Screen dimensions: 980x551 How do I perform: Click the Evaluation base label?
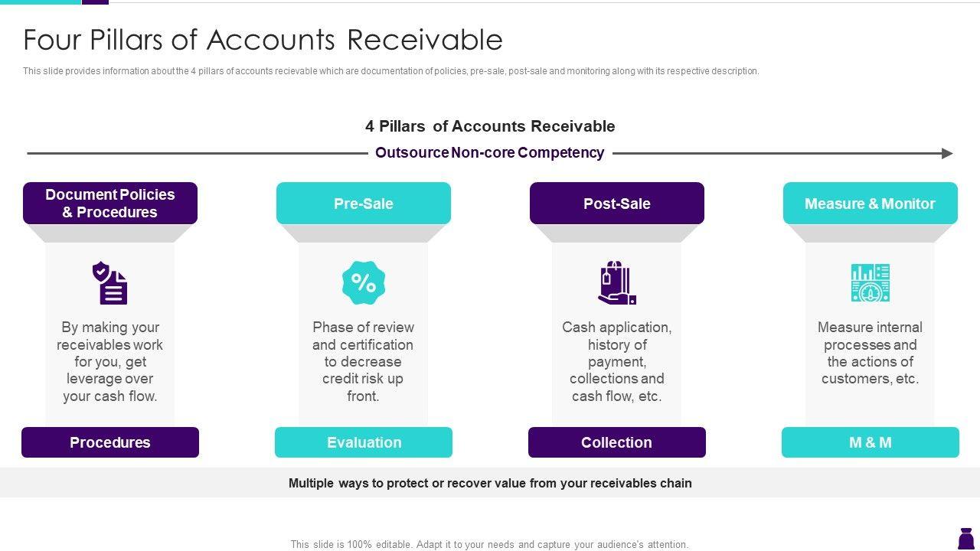coord(364,442)
